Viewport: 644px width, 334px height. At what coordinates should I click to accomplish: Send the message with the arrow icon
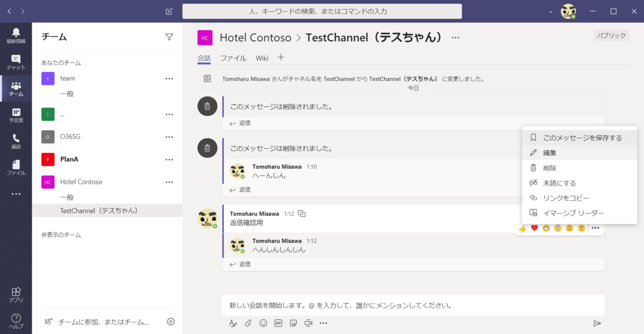[x=597, y=323]
